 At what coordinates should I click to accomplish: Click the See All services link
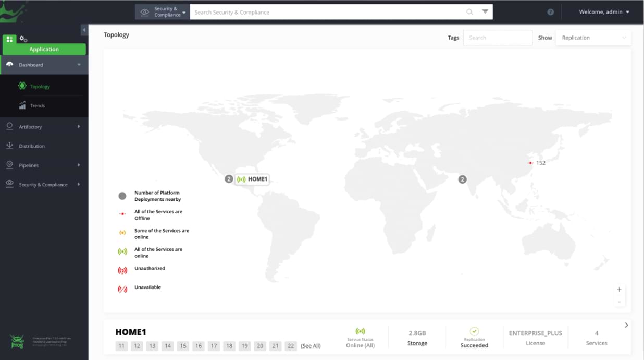310,345
